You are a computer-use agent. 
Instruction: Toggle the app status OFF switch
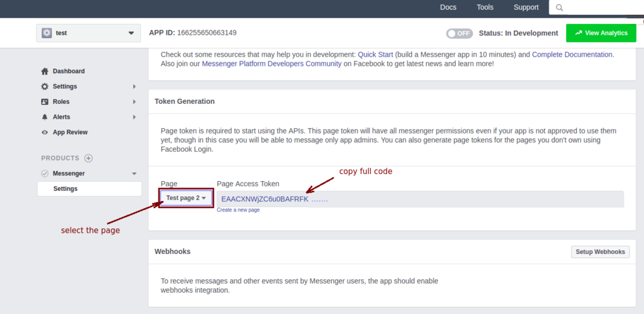(x=459, y=34)
